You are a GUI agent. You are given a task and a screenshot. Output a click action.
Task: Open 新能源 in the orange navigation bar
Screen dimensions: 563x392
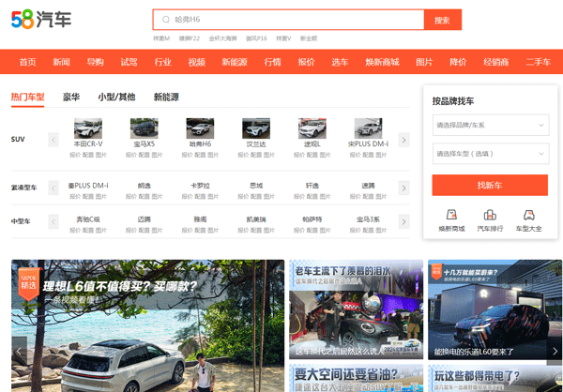pos(235,62)
